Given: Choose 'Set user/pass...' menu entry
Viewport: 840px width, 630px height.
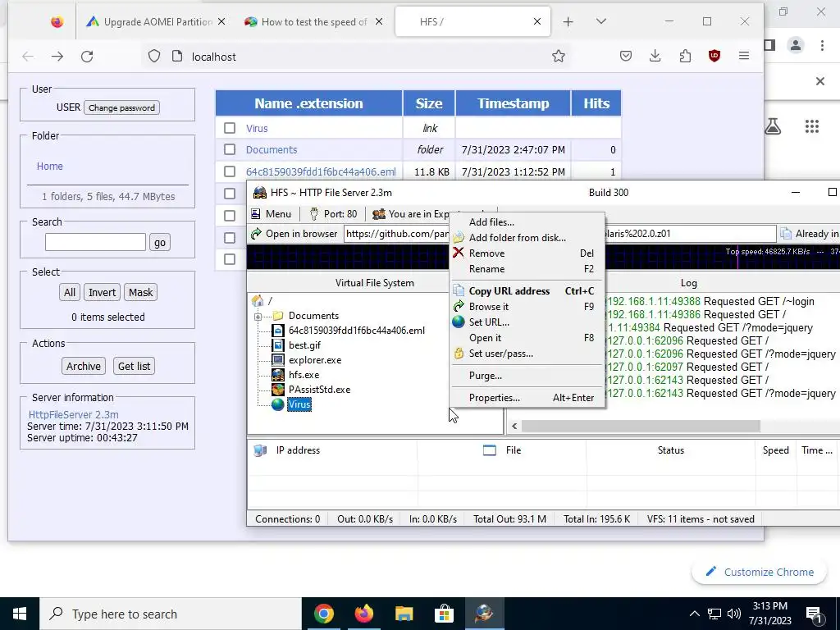Looking at the screenshot, I should [x=527, y=353].
